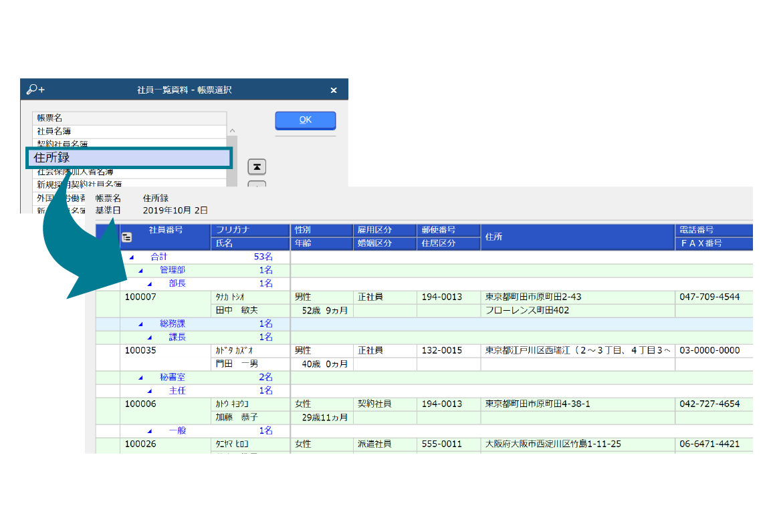Screen dimensions: 773x532
Task: Click name 門田 一男
Action: [x=237, y=364]
